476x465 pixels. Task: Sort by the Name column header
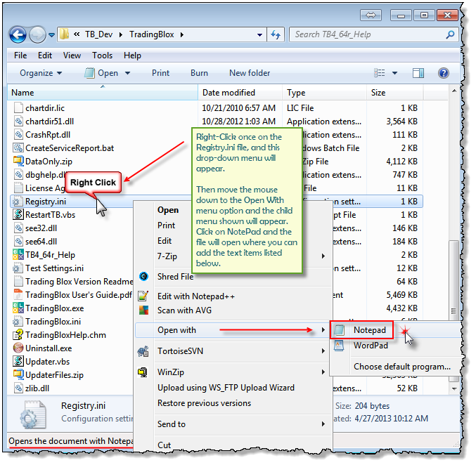pyautogui.click(x=103, y=93)
